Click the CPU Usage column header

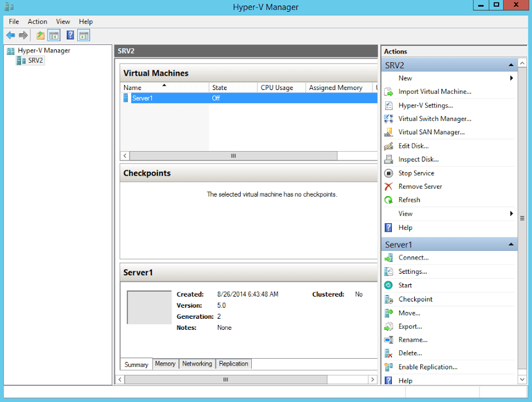(x=281, y=88)
